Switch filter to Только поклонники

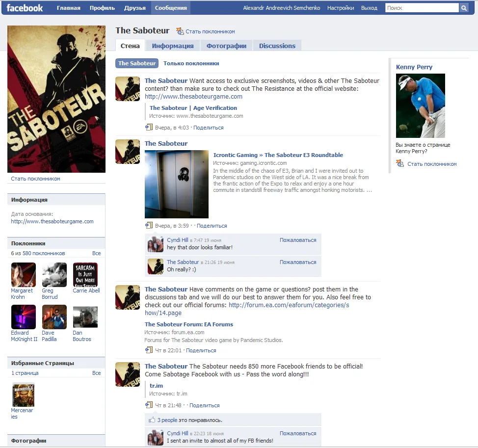[191, 63]
